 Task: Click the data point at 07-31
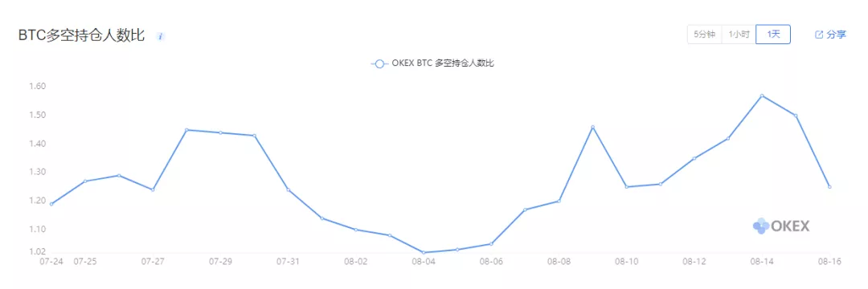tap(288, 189)
